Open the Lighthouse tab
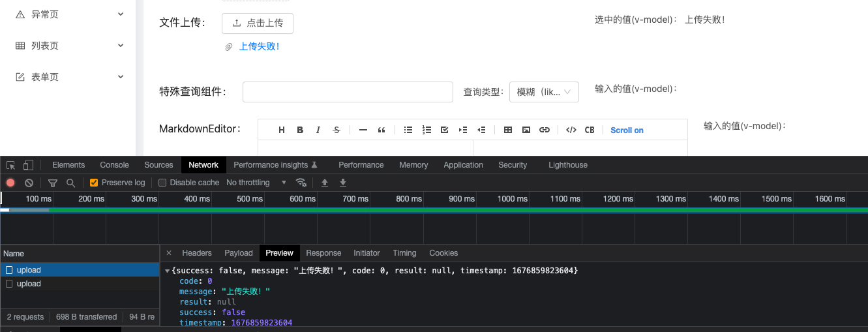 point(568,165)
